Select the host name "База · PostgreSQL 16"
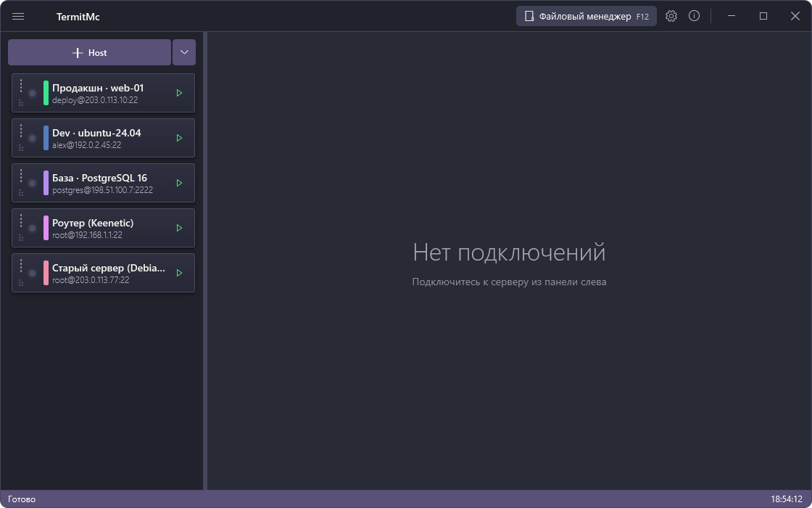This screenshot has height=508, width=812. (100, 179)
